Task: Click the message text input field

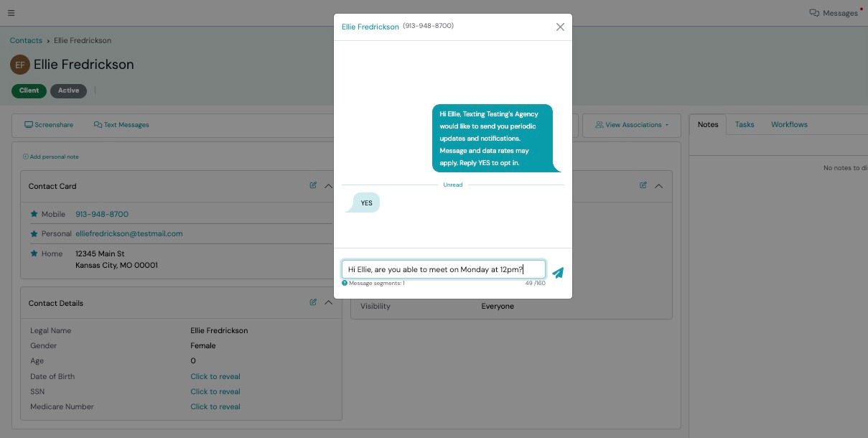Action: click(x=444, y=269)
